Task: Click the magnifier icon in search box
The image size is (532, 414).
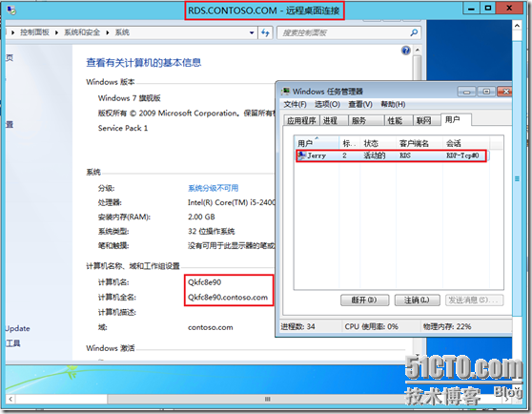Action: tap(414, 33)
